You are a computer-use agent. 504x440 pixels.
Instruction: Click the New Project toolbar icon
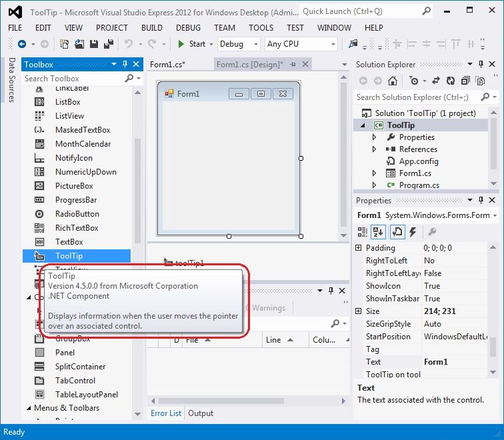coord(64,44)
